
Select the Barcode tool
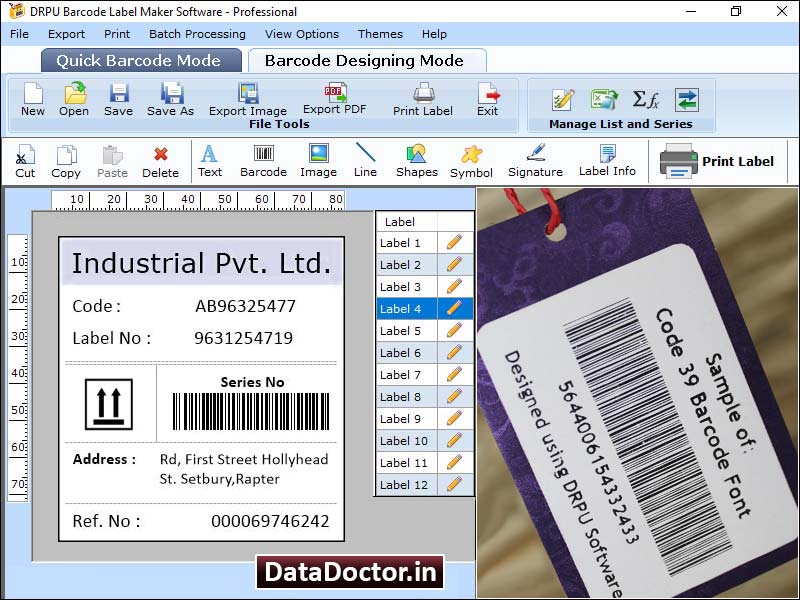263,160
